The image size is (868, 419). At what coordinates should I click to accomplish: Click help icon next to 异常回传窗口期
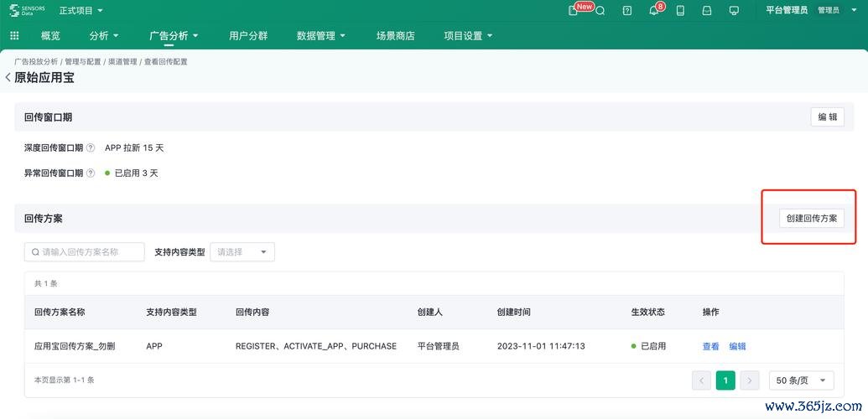click(91, 173)
